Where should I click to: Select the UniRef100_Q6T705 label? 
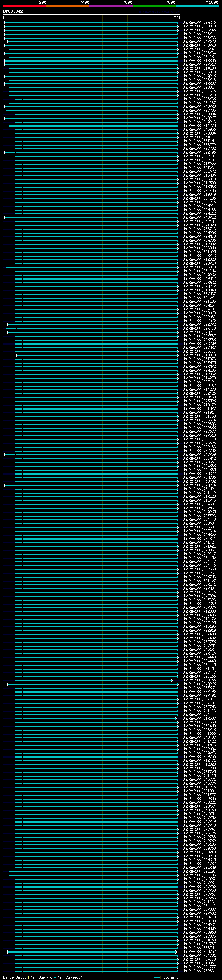pyautogui.click(x=199, y=772)
